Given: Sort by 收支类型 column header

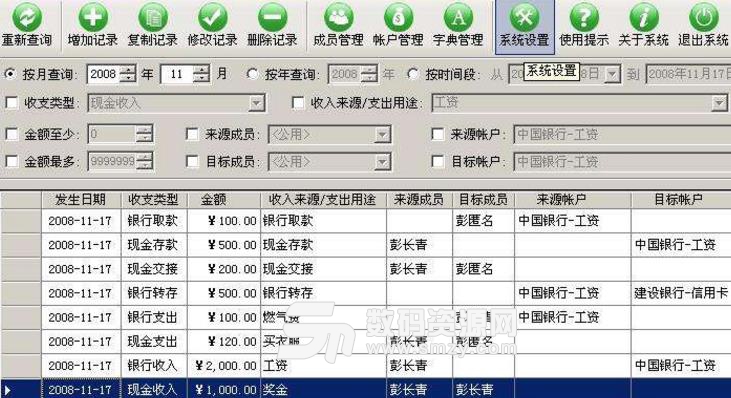Looking at the screenshot, I should click(154, 199).
